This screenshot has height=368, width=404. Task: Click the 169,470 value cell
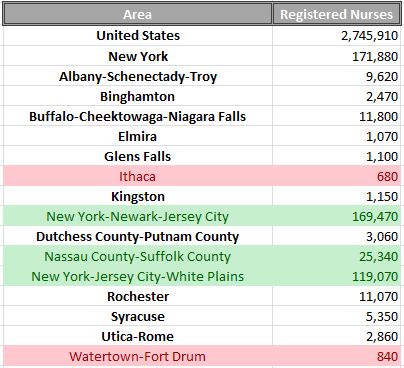tap(336, 216)
